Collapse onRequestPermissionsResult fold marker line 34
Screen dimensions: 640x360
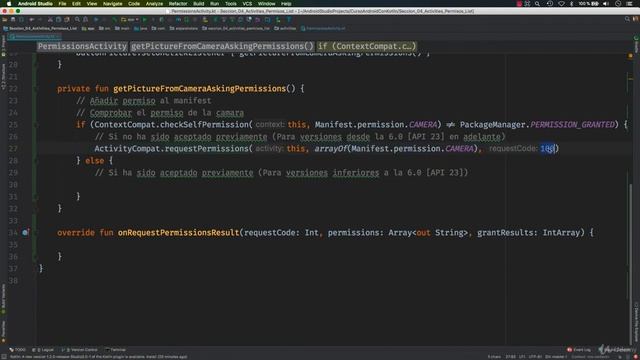[35, 233]
